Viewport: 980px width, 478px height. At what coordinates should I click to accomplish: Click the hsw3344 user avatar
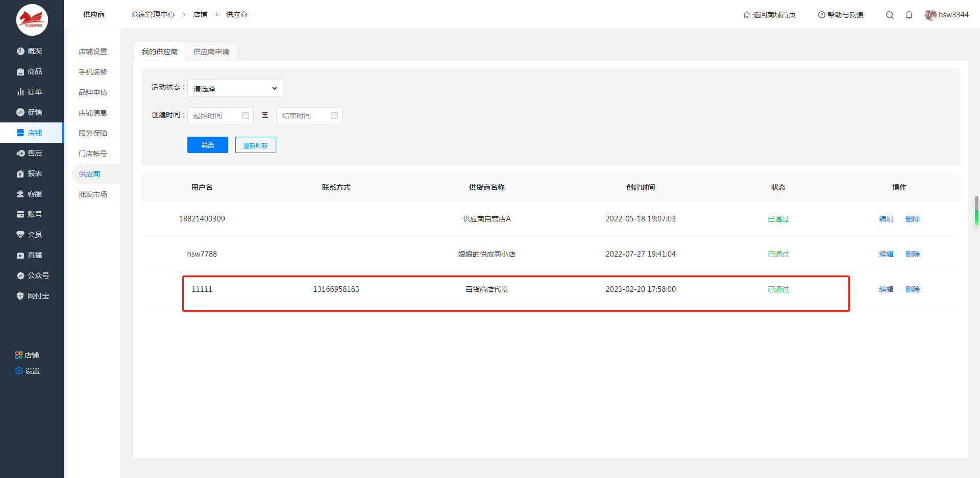930,15
